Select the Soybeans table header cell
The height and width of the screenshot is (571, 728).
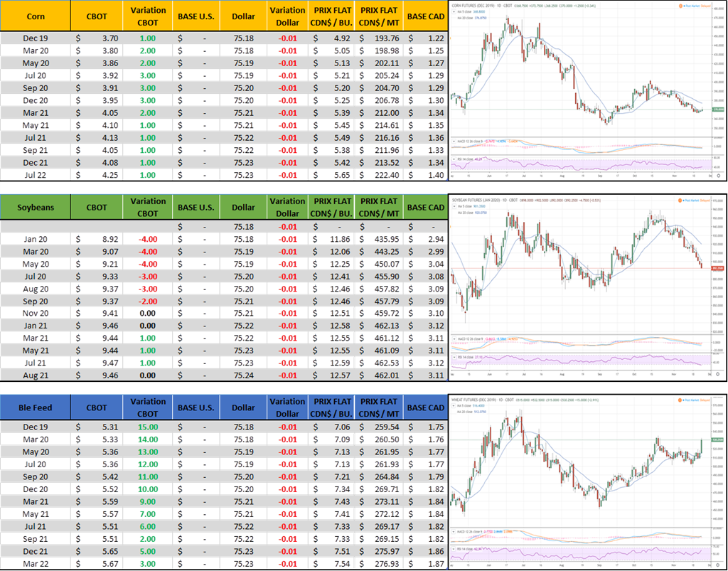click(36, 207)
